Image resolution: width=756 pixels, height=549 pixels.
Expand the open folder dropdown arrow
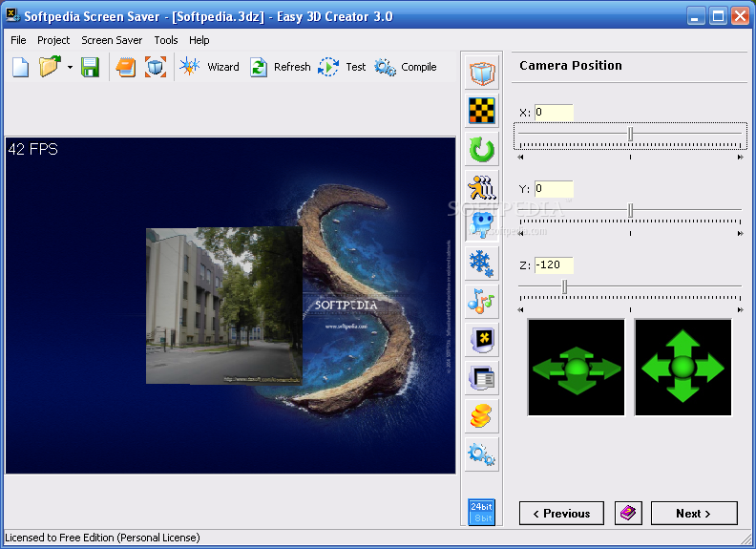coord(70,67)
